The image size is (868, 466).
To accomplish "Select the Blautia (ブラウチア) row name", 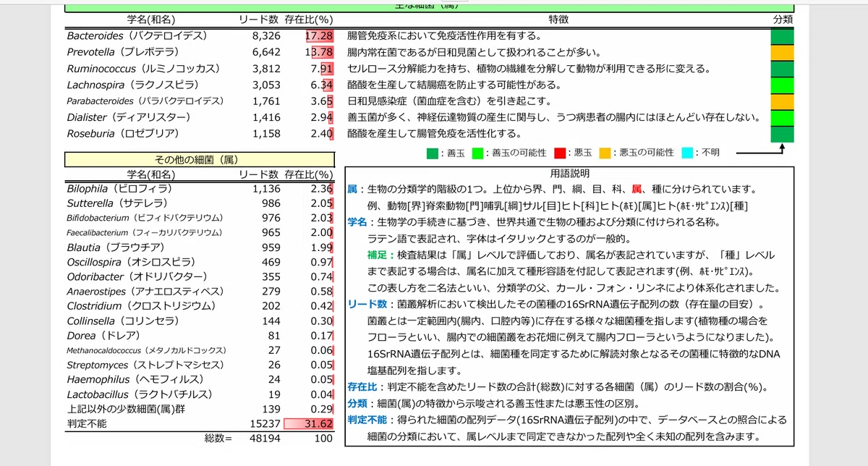I will pyautogui.click(x=117, y=247).
